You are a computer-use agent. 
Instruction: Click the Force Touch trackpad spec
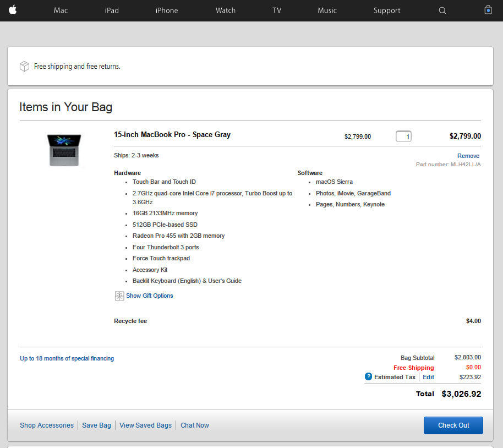[161, 258]
